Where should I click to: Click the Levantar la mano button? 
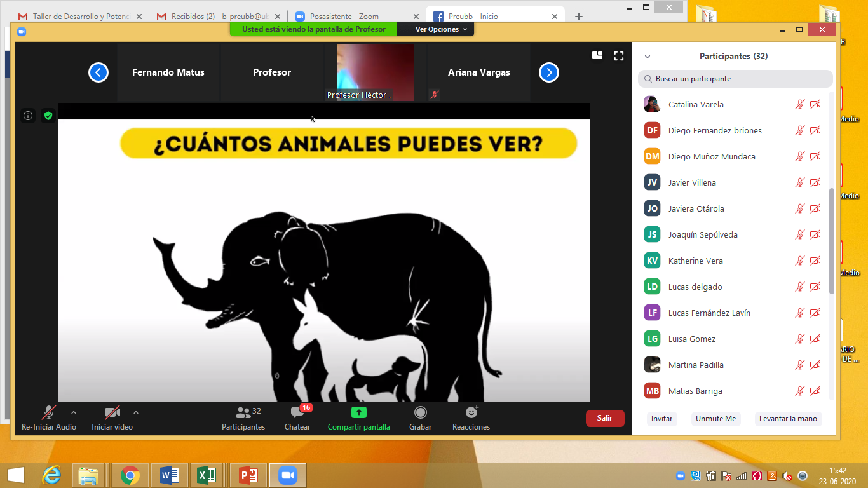coord(788,419)
